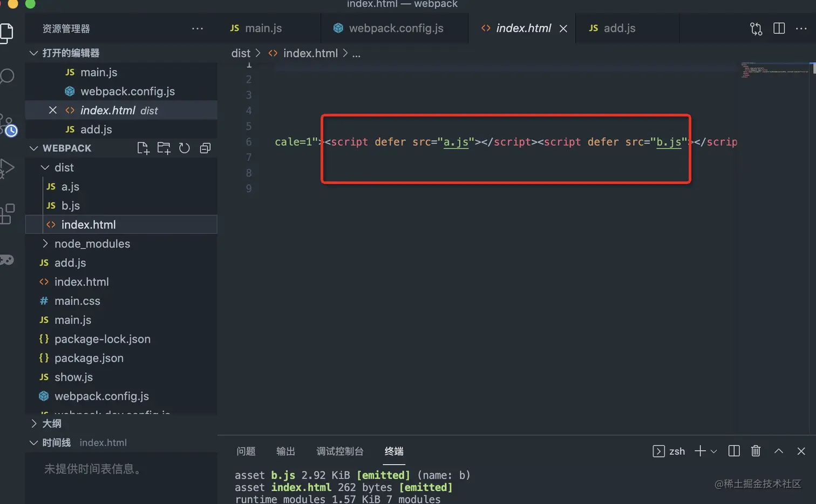The width and height of the screenshot is (816, 504).
Task: Open add.js from open editors list
Action: pyautogui.click(x=121, y=130)
